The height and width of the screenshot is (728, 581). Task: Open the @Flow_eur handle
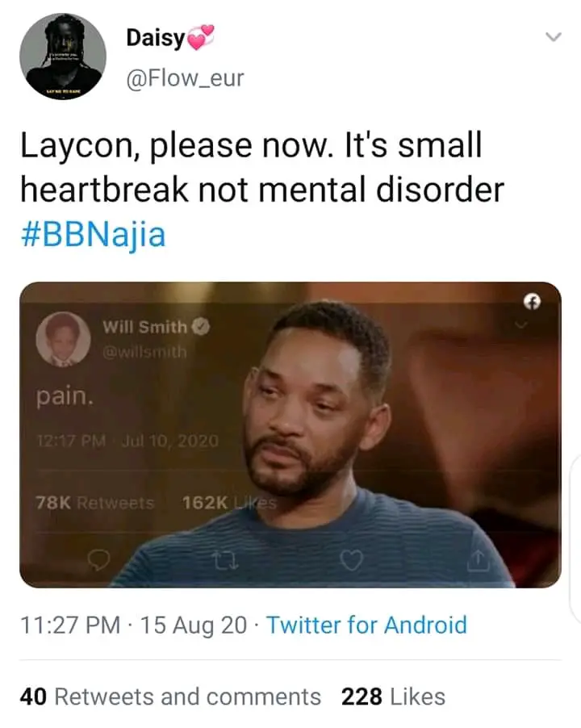(x=185, y=77)
